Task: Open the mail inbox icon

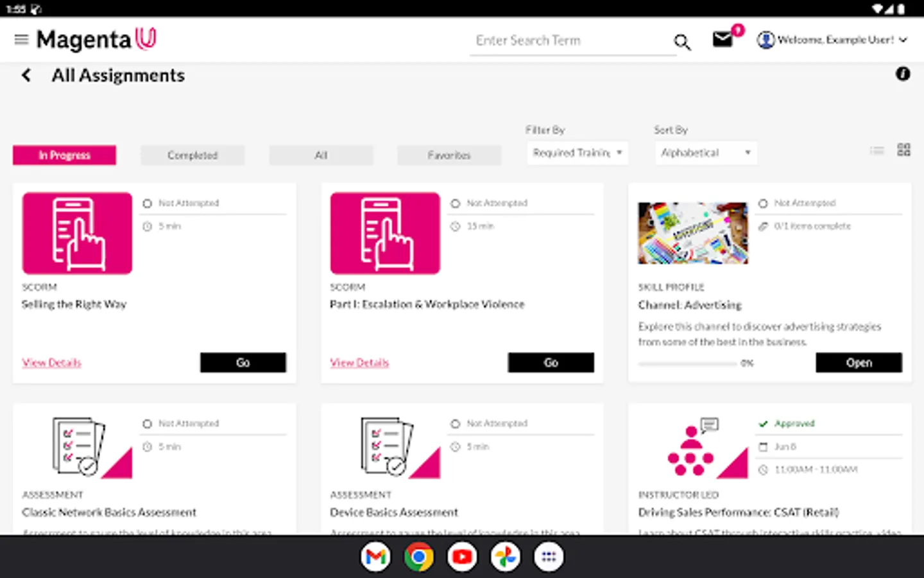Action: [x=723, y=39]
